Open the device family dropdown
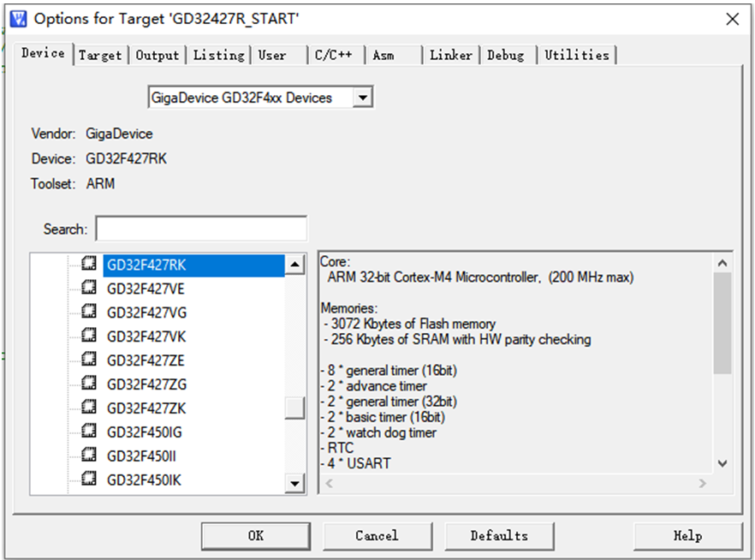Screen dimensions: 755x560 (363, 97)
